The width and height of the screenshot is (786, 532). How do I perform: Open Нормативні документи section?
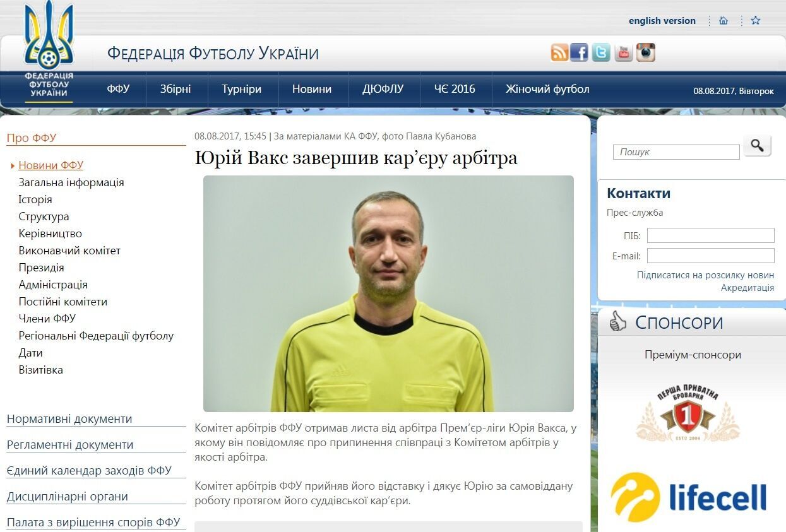pyautogui.click(x=69, y=419)
